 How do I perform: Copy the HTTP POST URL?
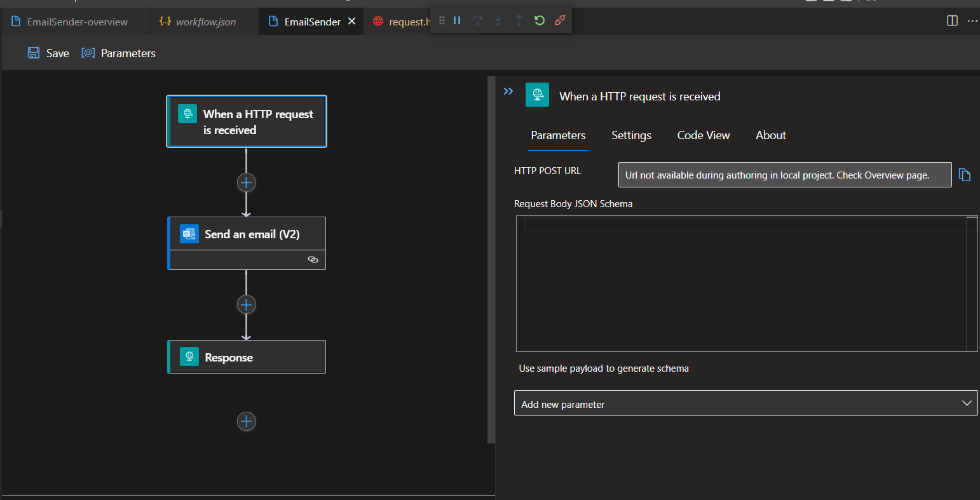click(965, 175)
